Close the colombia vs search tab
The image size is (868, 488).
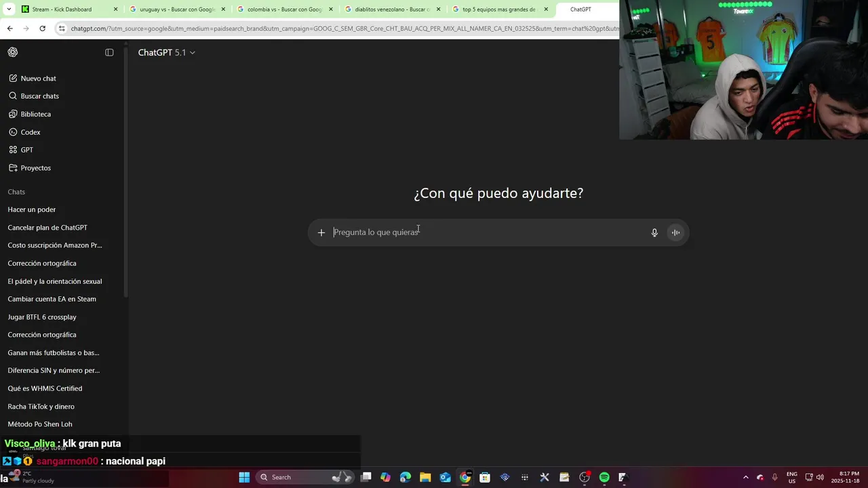pyautogui.click(x=330, y=9)
